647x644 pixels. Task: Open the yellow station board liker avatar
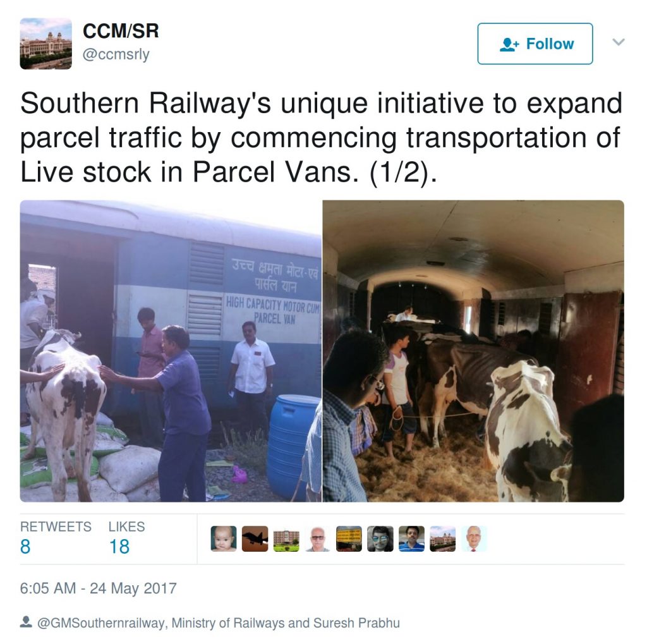point(349,538)
